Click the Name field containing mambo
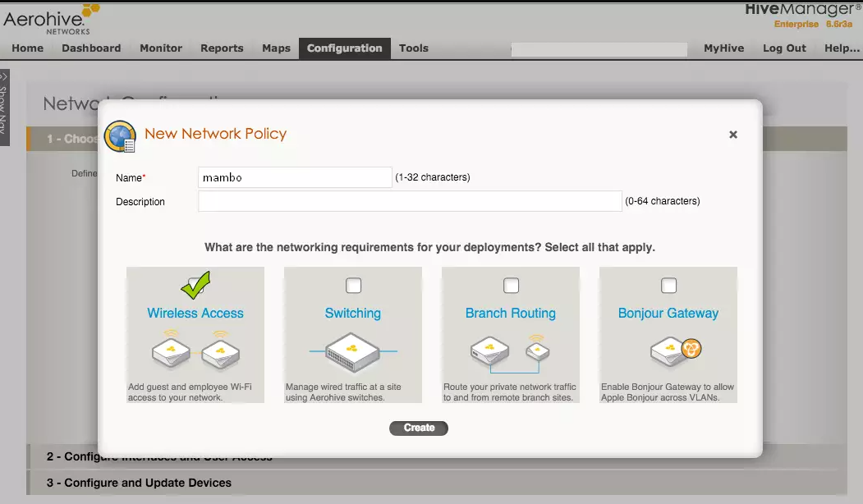The image size is (863, 504). (x=295, y=177)
